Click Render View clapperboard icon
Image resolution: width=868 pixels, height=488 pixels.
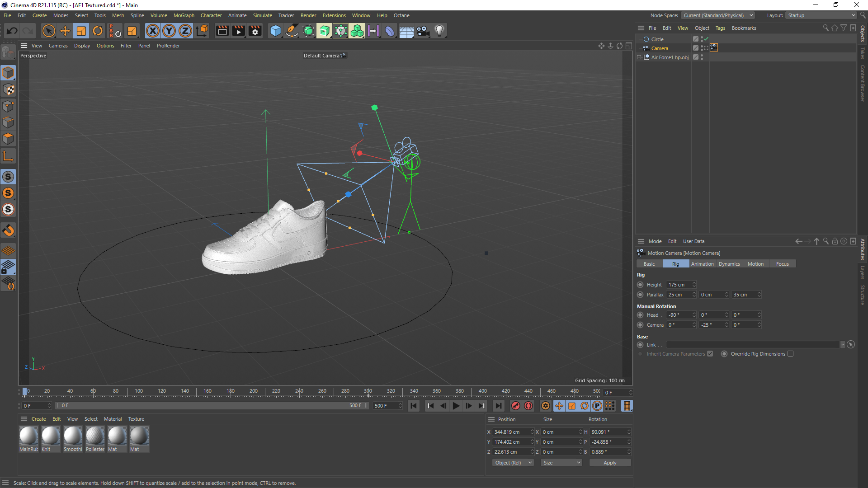[x=222, y=31]
